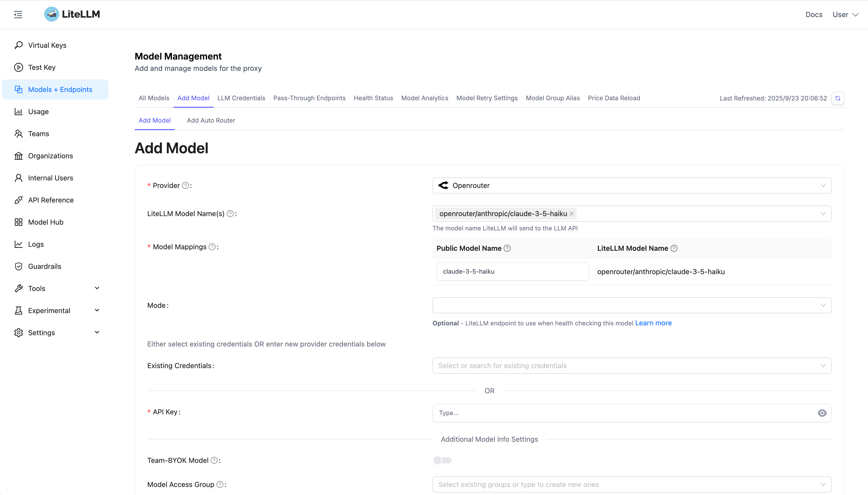Open the Docs link in header

pos(814,15)
